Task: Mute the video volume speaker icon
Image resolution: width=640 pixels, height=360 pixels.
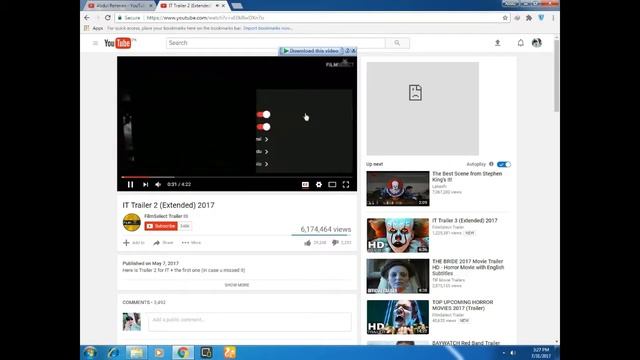Action: pyautogui.click(x=158, y=184)
